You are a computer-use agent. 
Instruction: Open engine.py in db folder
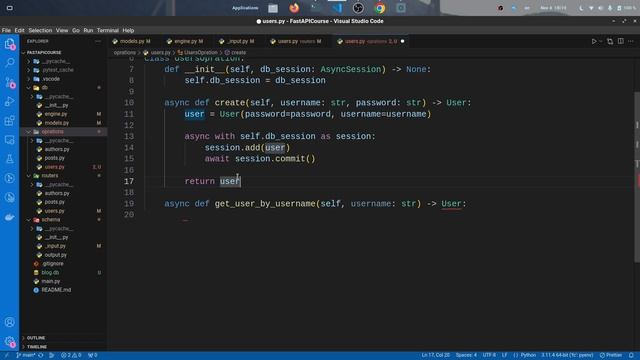pyautogui.click(x=56, y=114)
